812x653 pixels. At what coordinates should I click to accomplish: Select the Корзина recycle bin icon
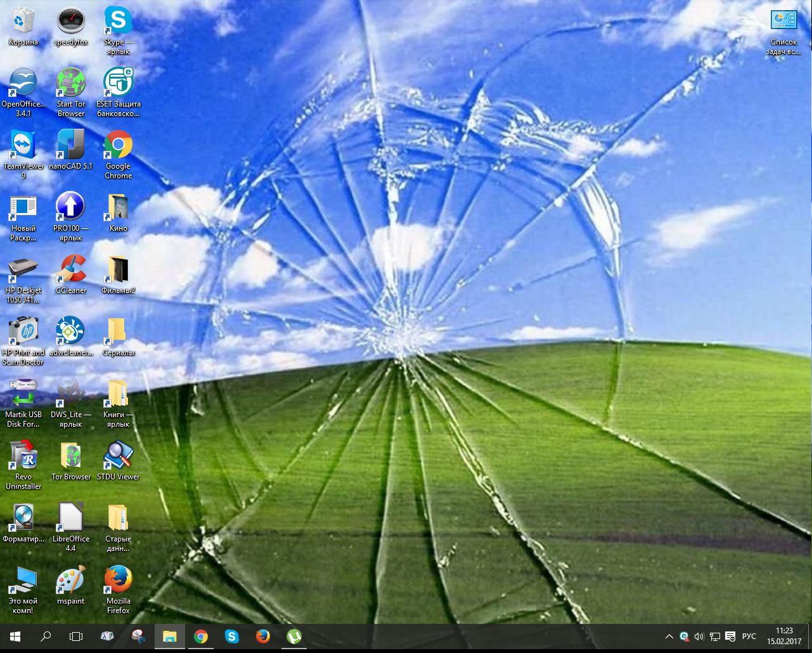pyautogui.click(x=23, y=27)
